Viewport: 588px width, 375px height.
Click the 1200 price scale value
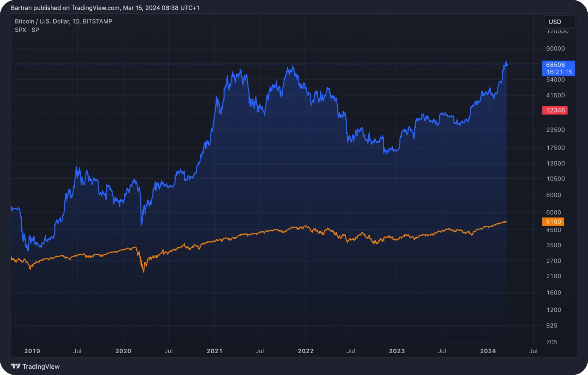tap(553, 310)
